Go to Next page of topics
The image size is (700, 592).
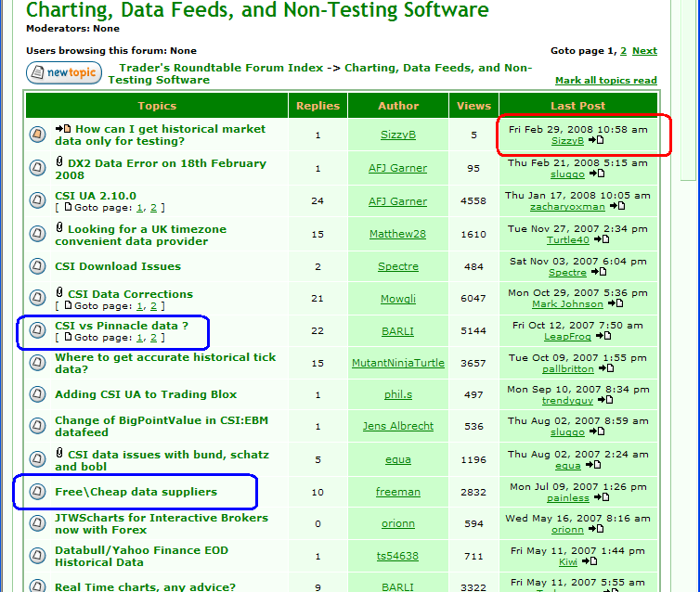click(x=644, y=51)
